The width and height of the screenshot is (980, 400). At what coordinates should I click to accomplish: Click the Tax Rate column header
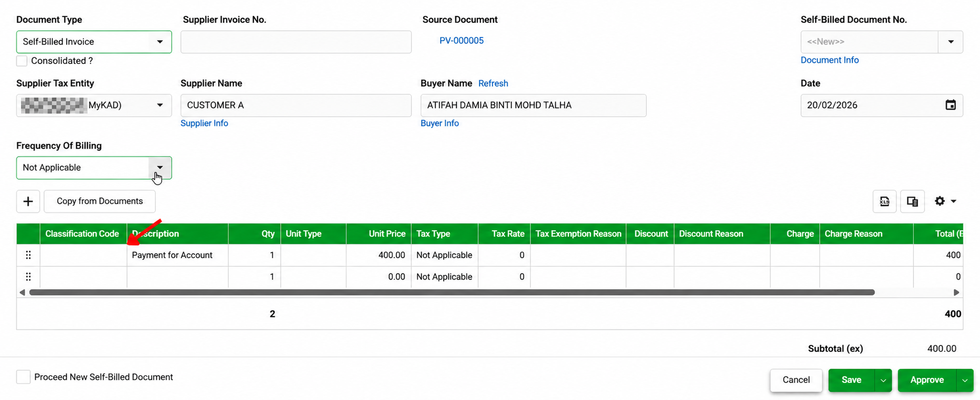coord(504,234)
